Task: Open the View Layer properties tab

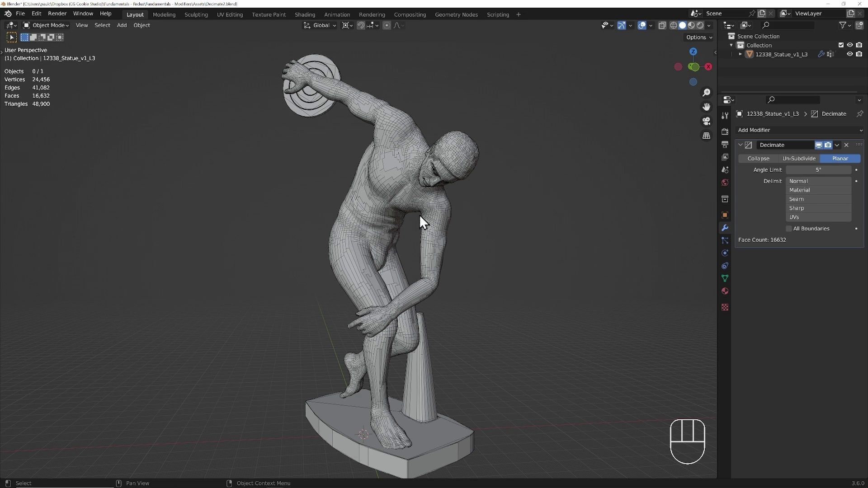Action: click(x=725, y=157)
